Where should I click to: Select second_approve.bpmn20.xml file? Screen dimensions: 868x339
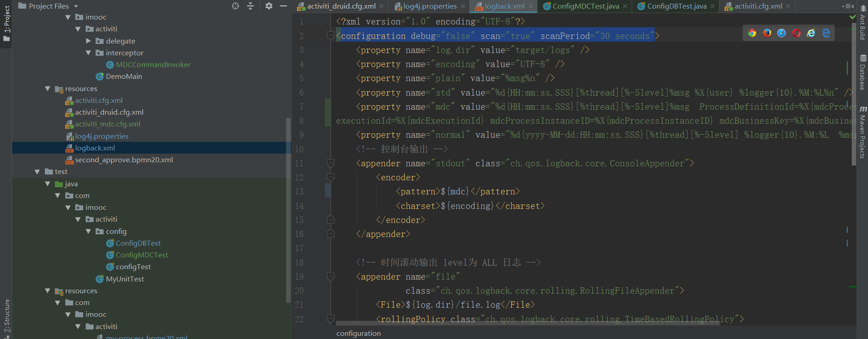124,160
